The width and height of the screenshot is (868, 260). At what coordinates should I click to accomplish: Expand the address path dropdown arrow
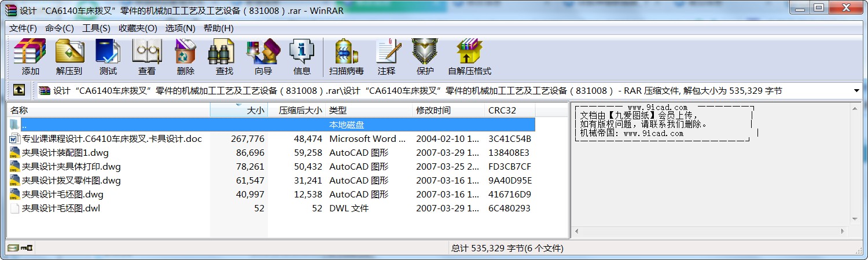point(856,91)
